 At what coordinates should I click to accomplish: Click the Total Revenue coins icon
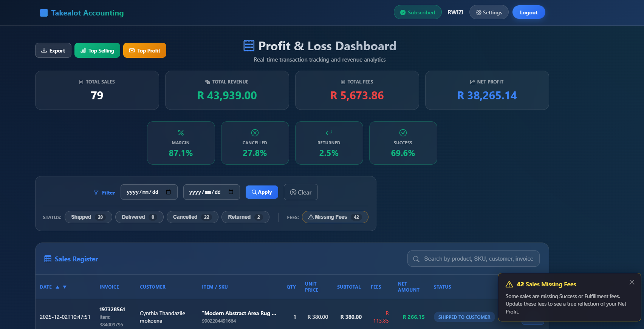coord(207,82)
